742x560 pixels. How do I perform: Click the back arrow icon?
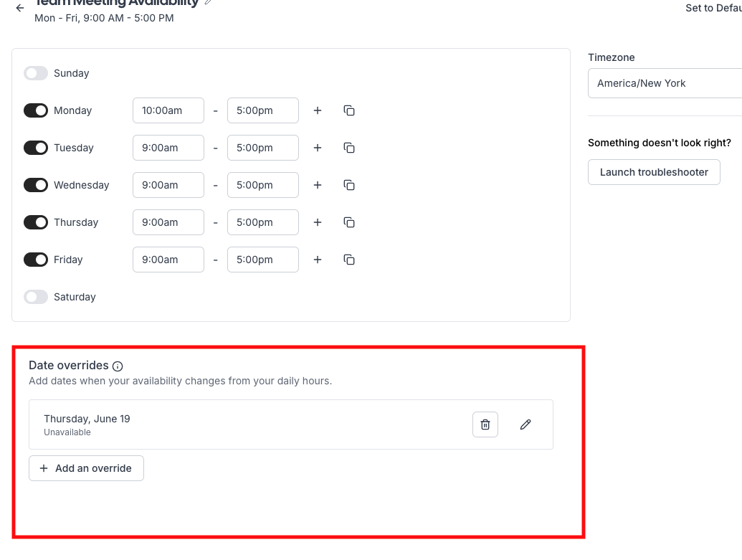(20, 9)
